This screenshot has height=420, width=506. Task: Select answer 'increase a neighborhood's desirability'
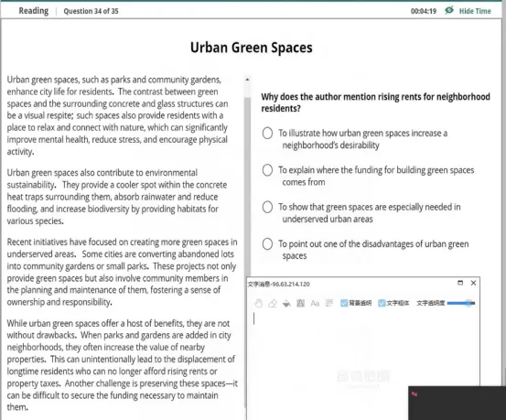tap(267, 133)
